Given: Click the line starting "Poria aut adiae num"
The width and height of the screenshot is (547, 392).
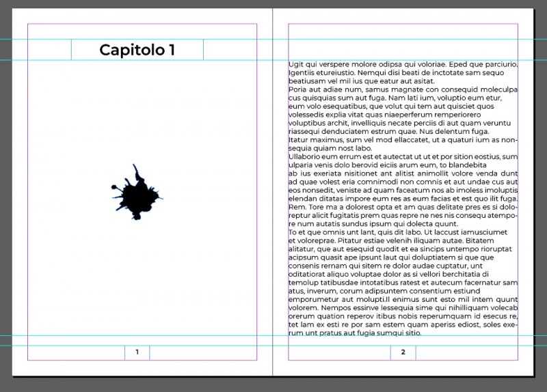Looking at the screenshot, I should 403,89.
